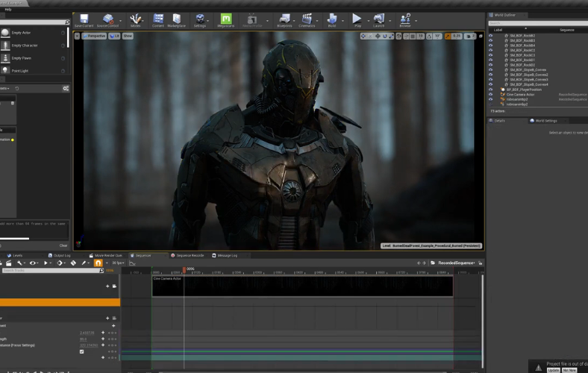Click the Source Control toolbar icon
Image resolution: width=588 pixels, height=373 pixels.
[107, 19]
